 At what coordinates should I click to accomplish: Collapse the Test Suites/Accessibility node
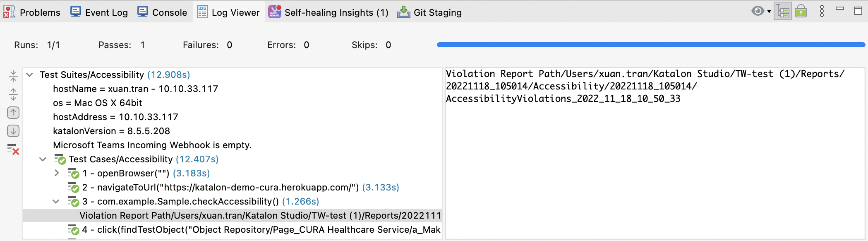coord(29,75)
